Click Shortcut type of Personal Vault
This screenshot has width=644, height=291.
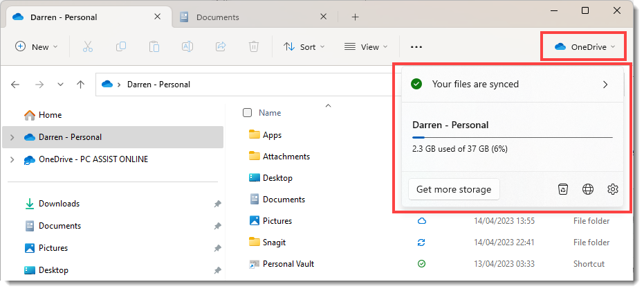(589, 264)
